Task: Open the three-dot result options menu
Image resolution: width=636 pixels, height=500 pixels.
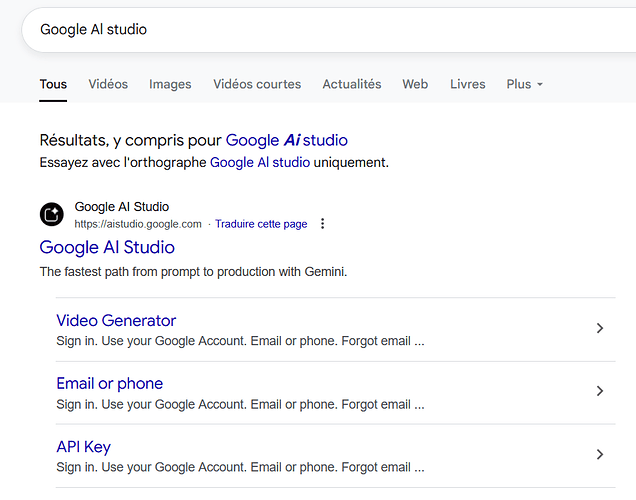Action: click(x=322, y=224)
